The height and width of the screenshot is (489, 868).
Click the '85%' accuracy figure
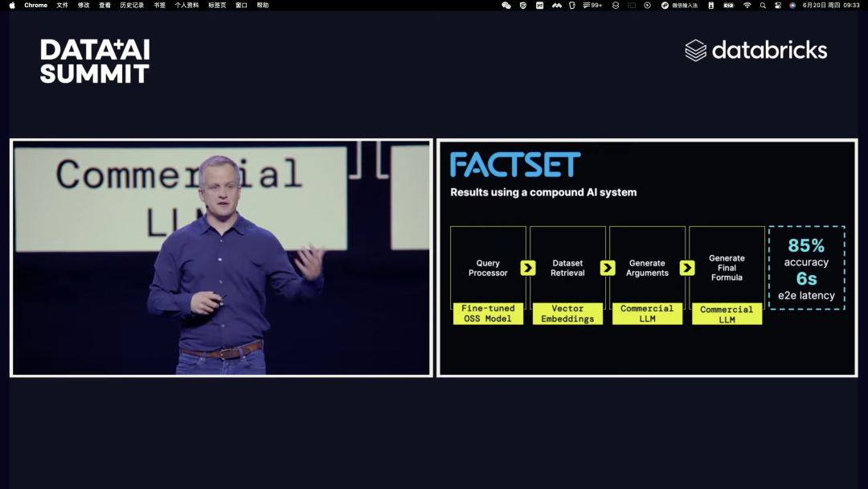coord(806,245)
